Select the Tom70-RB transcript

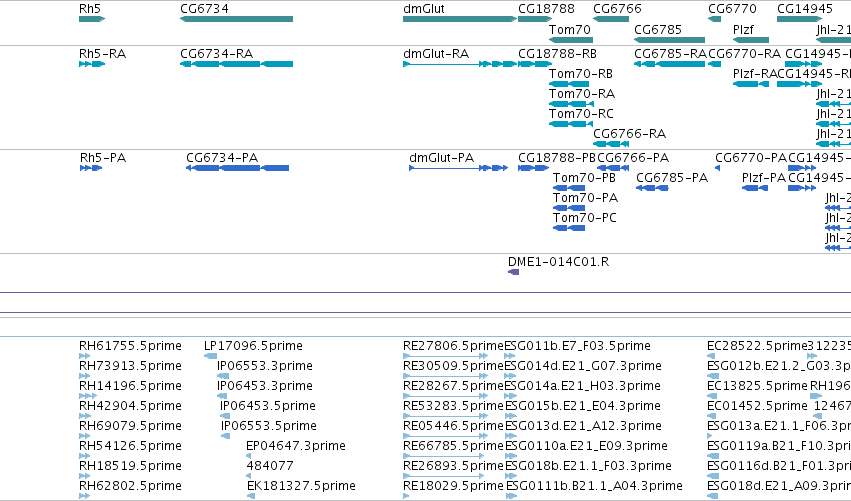pos(581,74)
